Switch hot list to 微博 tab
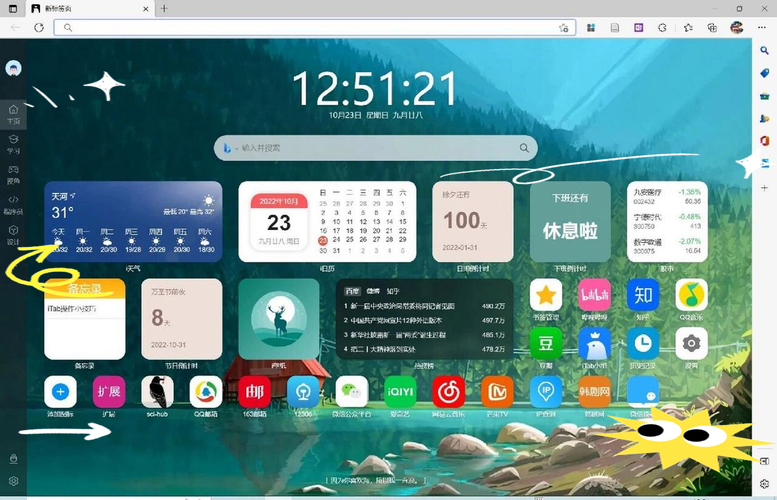Screen dimensions: 777x500 pyautogui.click(x=372, y=290)
